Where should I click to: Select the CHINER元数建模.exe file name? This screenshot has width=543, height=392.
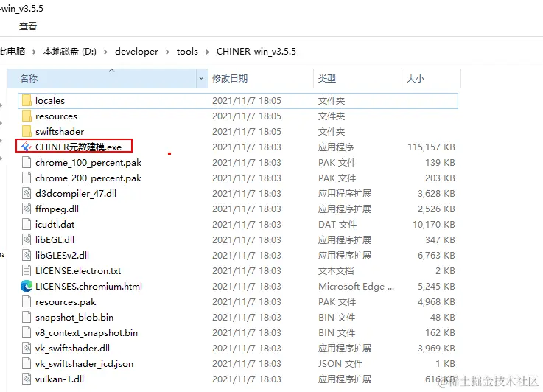click(x=78, y=147)
